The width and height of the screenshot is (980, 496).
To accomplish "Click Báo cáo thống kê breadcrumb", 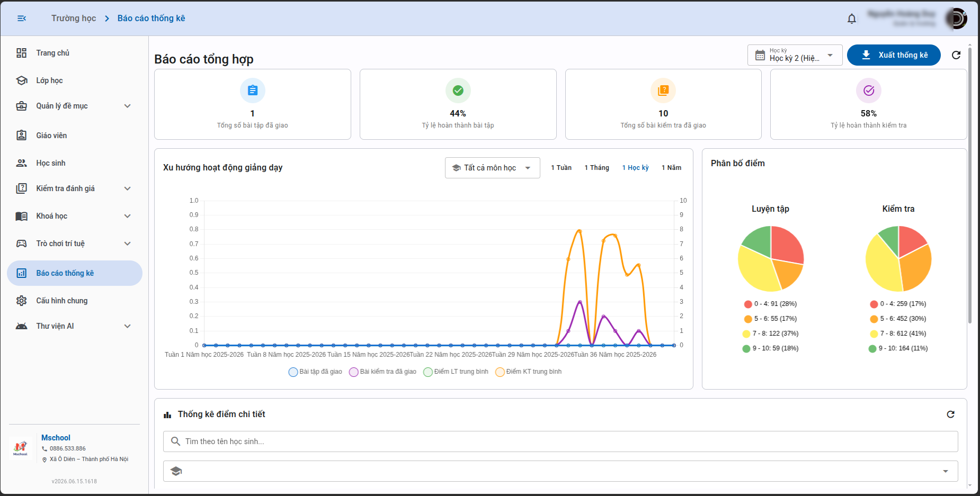I will (x=151, y=19).
